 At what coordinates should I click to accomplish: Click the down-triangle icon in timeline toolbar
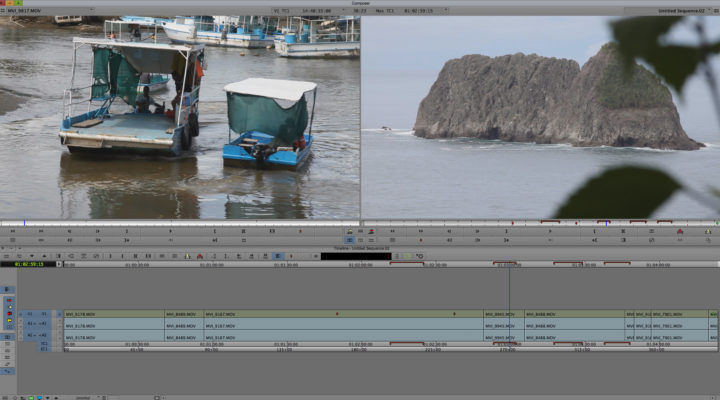pyautogui.click(x=32, y=256)
